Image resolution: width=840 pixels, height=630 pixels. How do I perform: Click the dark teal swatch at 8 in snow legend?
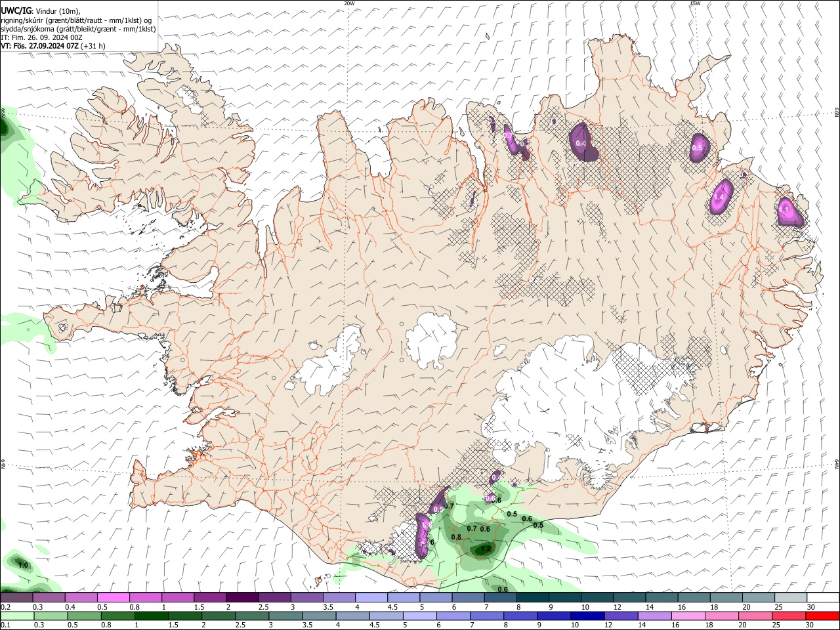(532, 598)
